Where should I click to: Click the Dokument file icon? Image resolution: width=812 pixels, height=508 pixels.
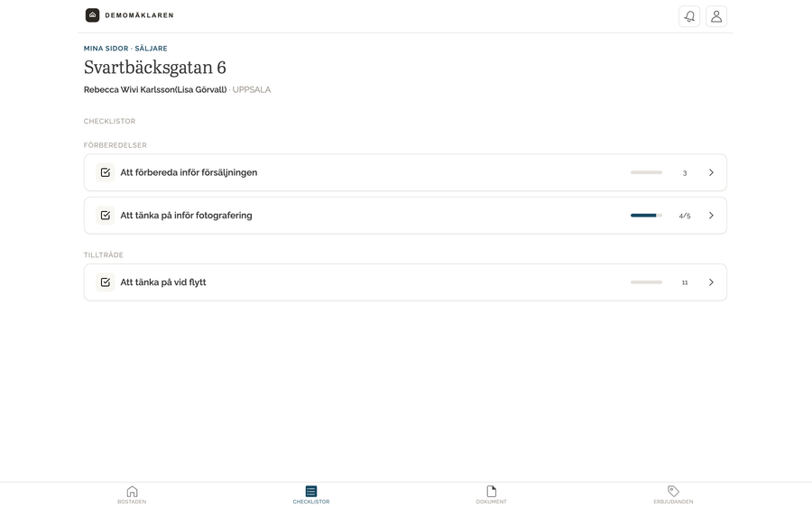(x=492, y=491)
